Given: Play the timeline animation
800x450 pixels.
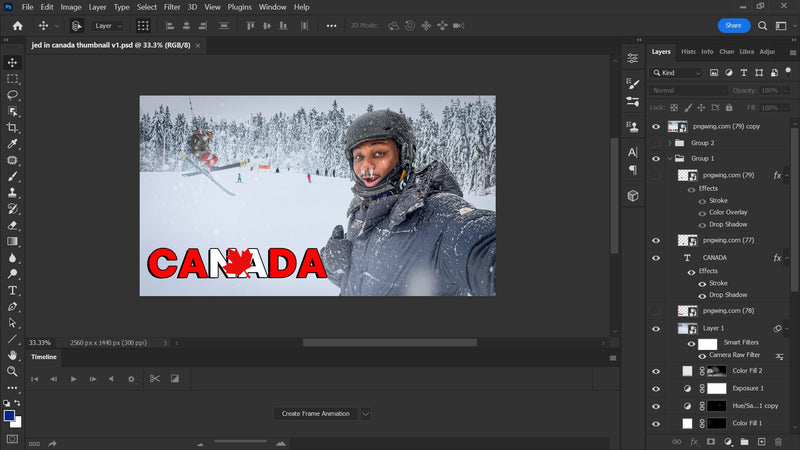Looking at the screenshot, I should coord(73,379).
